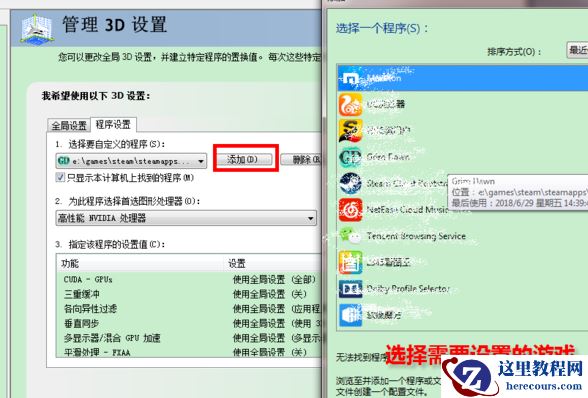588x398 pixels.
Task: Open the 排序方式 sort dropdown
Action: coord(577,50)
